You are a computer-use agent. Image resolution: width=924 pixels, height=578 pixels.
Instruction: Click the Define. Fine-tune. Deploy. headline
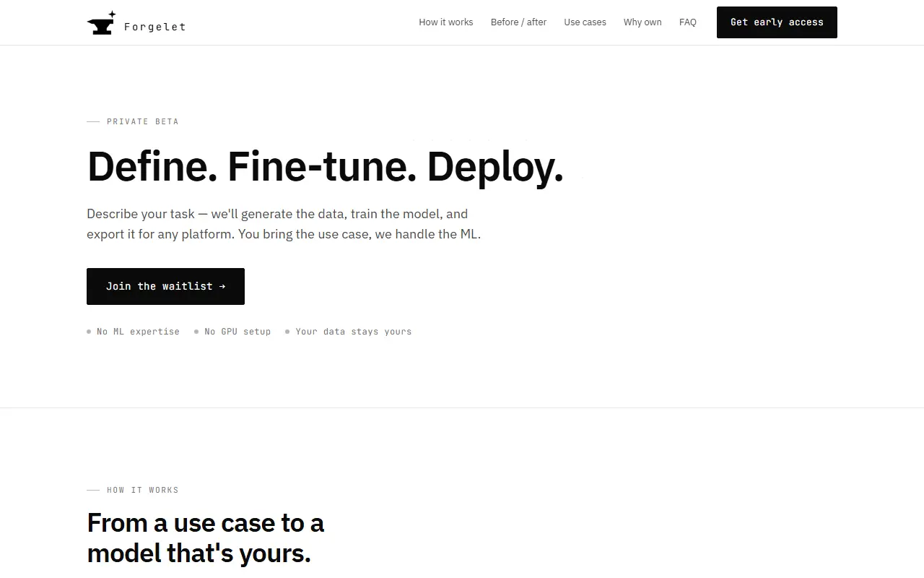(x=325, y=166)
